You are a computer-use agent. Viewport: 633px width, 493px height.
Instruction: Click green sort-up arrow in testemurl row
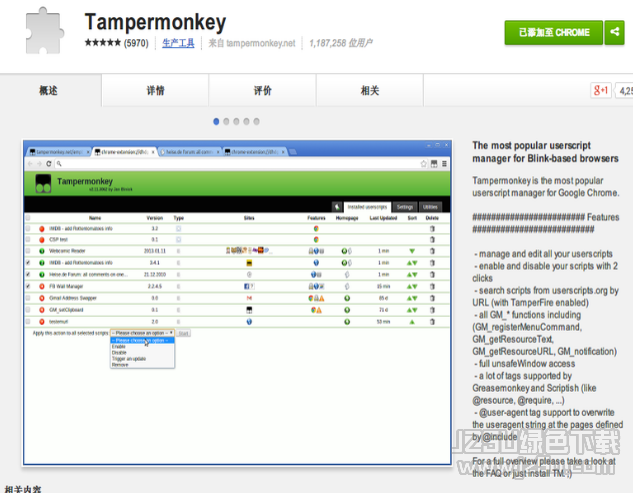click(412, 322)
